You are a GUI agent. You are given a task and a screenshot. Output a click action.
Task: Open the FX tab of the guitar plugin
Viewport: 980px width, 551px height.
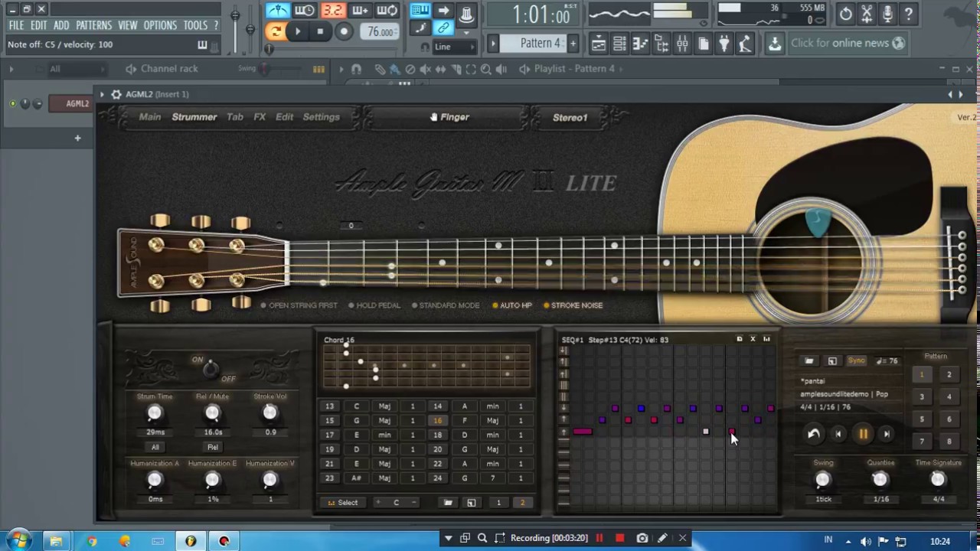pyautogui.click(x=260, y=117)
